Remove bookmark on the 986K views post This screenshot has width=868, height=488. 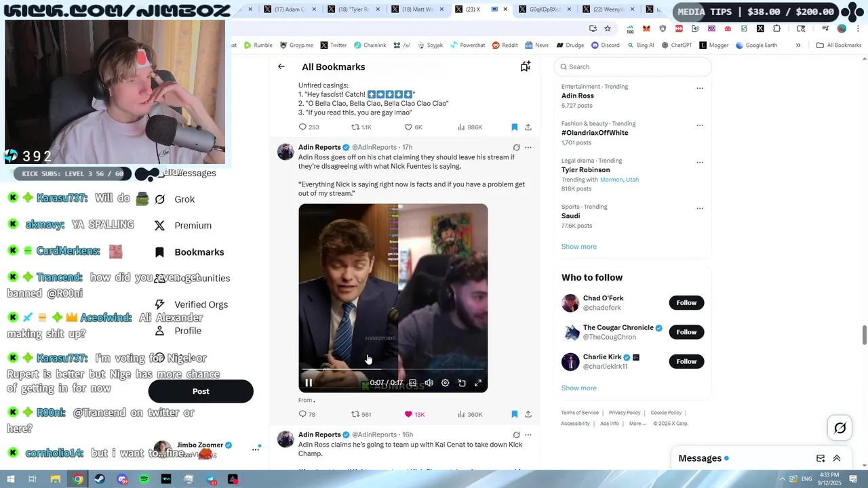[514, 127]
